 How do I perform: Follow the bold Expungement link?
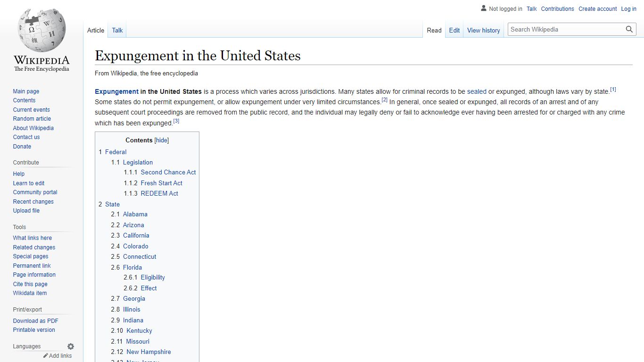116,91
